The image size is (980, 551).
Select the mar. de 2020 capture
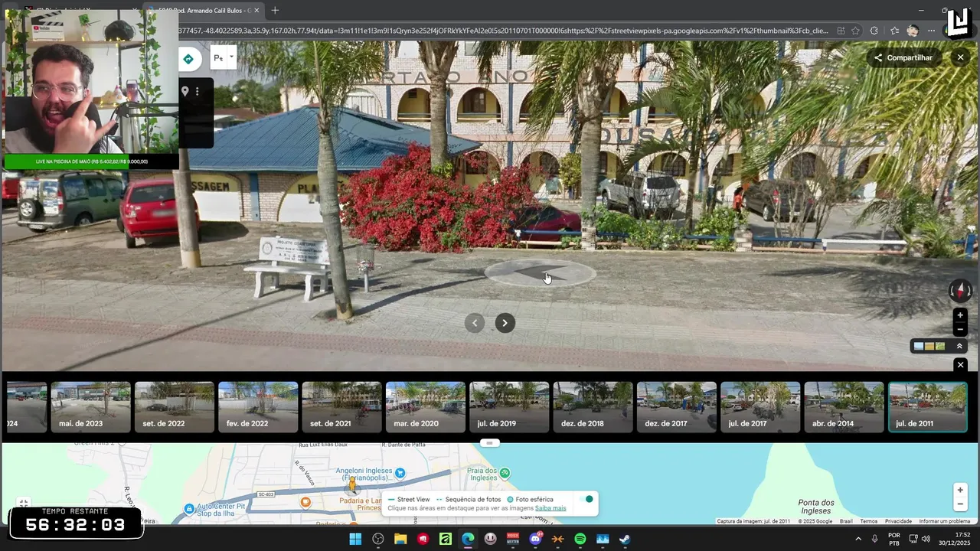point(426,407)
